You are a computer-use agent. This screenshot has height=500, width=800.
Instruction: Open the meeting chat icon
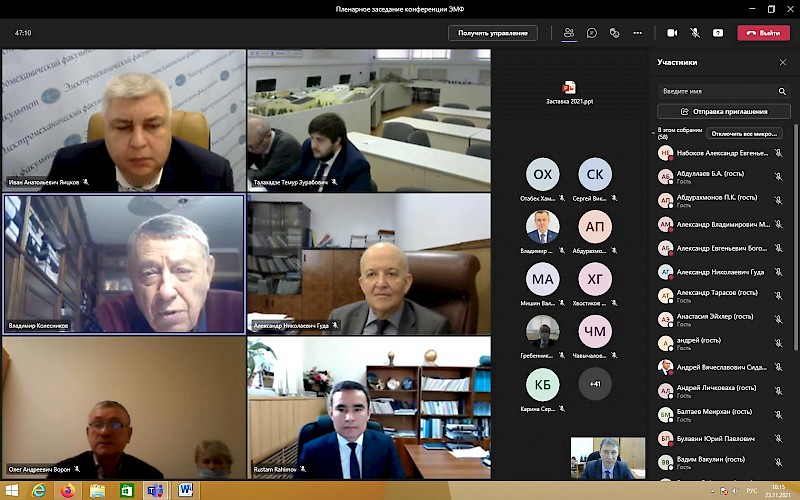click(592, 33)
